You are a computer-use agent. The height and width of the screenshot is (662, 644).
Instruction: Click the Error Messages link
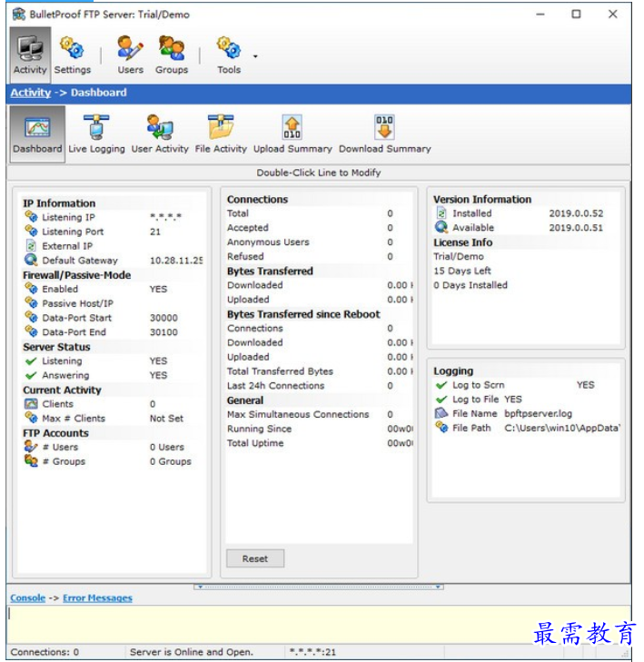97,598
